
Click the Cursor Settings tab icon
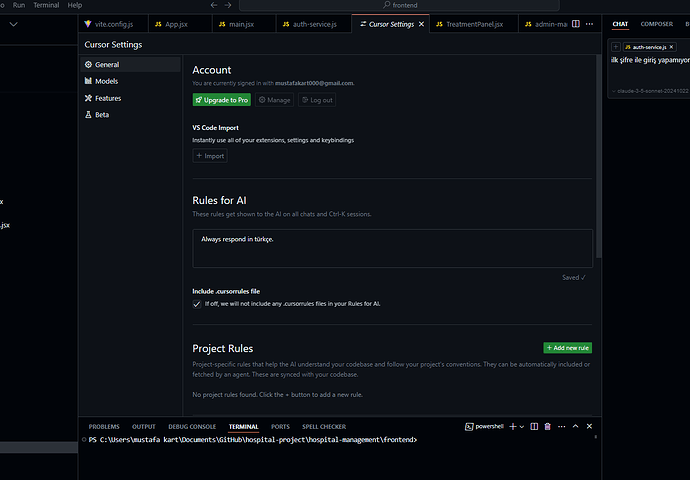(363, 24)
